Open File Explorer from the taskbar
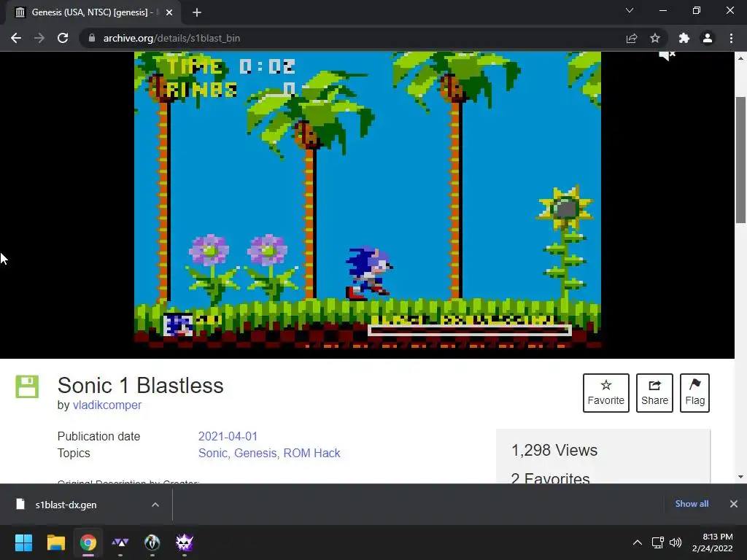This screenshot has height=560, width=747. (x=55, y=542)
